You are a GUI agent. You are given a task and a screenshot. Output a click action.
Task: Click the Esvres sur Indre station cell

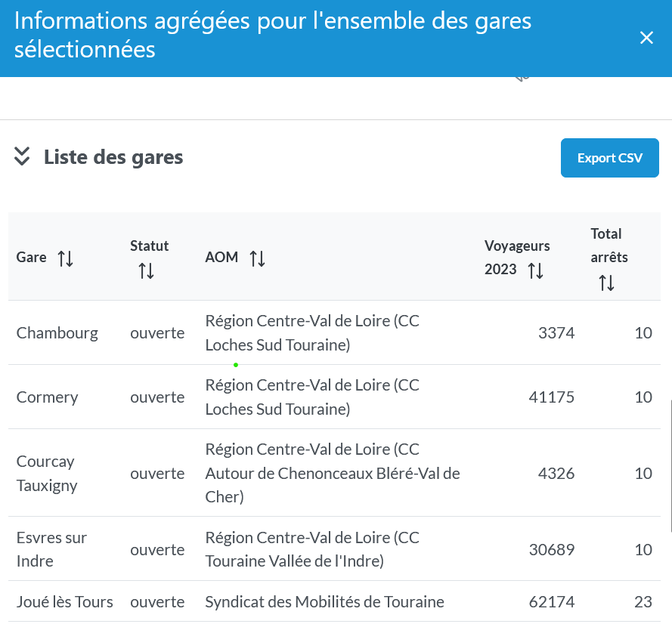pyautogui.click(x=51, y=549)
